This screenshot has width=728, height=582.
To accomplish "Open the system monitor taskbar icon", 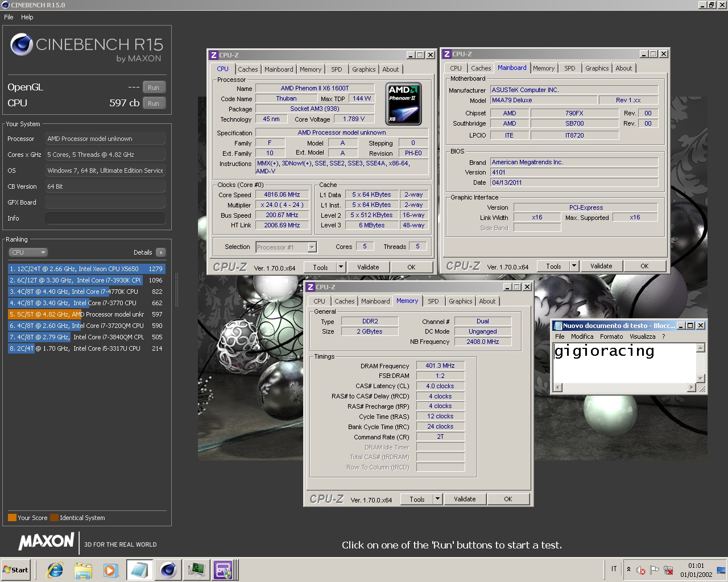I will coord(196,570).
